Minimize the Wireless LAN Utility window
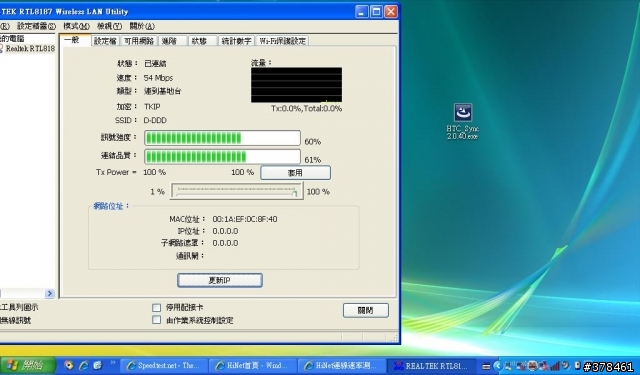The width and height of the screenshot is (640, 375). point(362,11)
